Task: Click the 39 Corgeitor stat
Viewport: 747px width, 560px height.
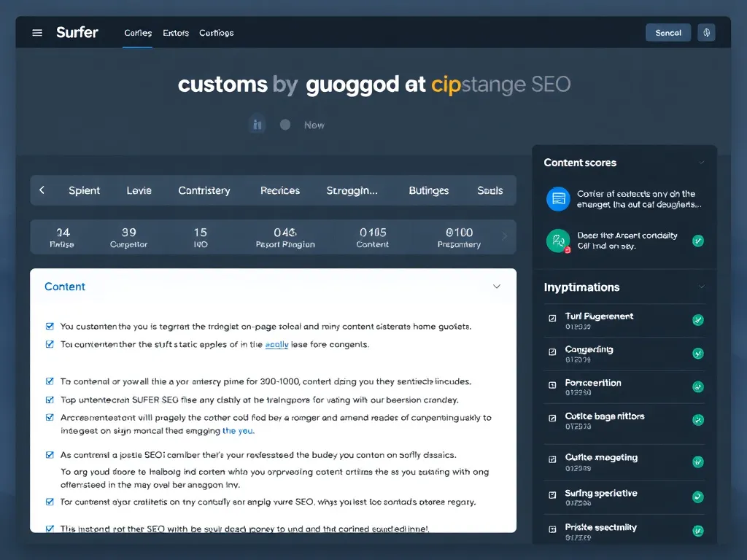Action: click(128, 238)
